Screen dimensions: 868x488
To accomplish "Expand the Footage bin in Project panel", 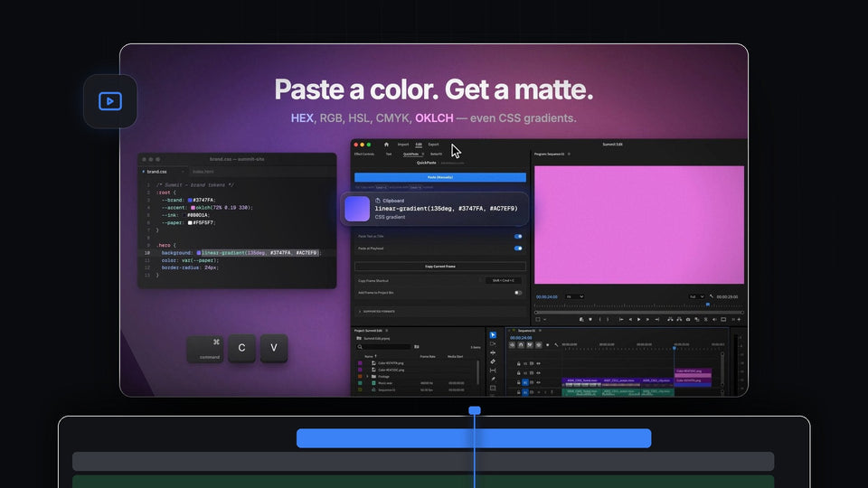I will click(x=367, y=376).
